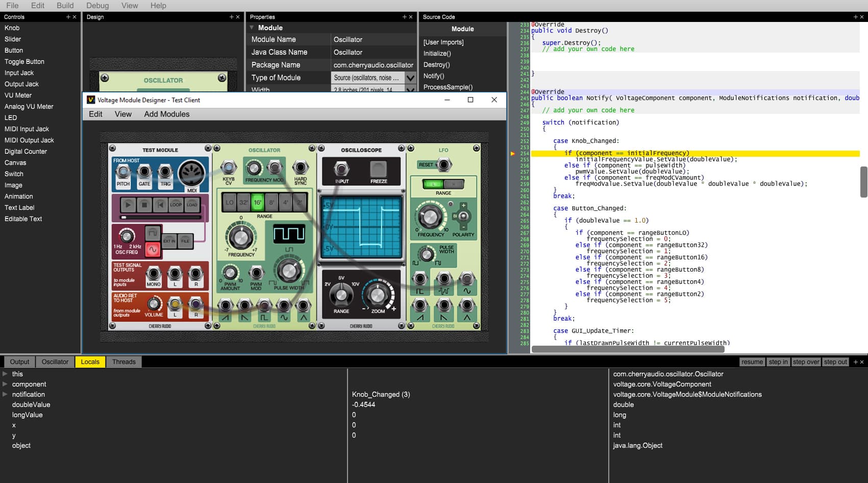Flip the LFO Polarity switch
Viewport: 868px width, 483px height.
463,215
